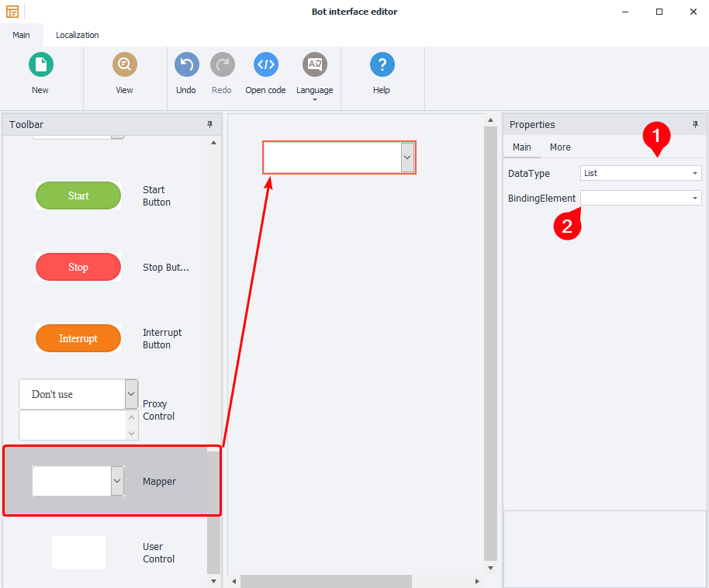This screenshot has height=588, width=709.
Task: Open the Language dropdown icon
Action: 314,64
